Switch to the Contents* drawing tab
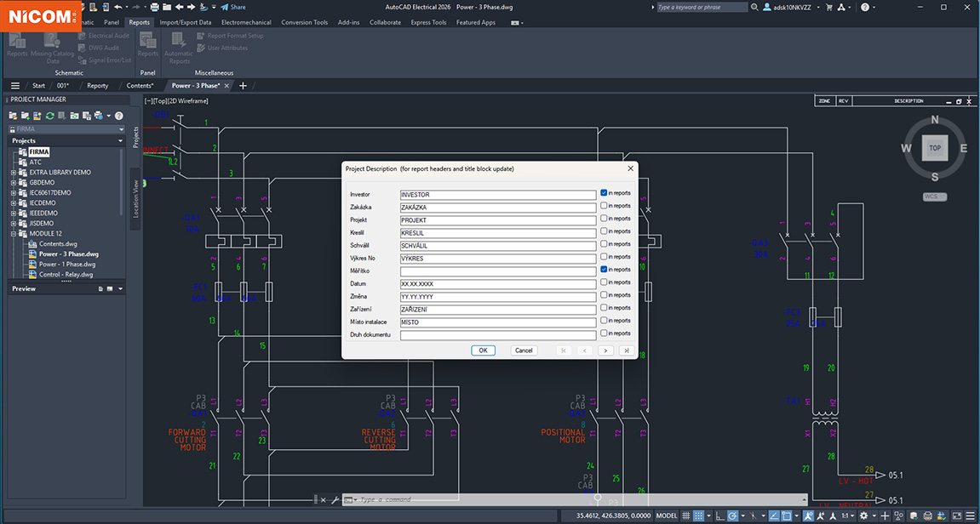 pyautogui.click(x=140, y=86)
